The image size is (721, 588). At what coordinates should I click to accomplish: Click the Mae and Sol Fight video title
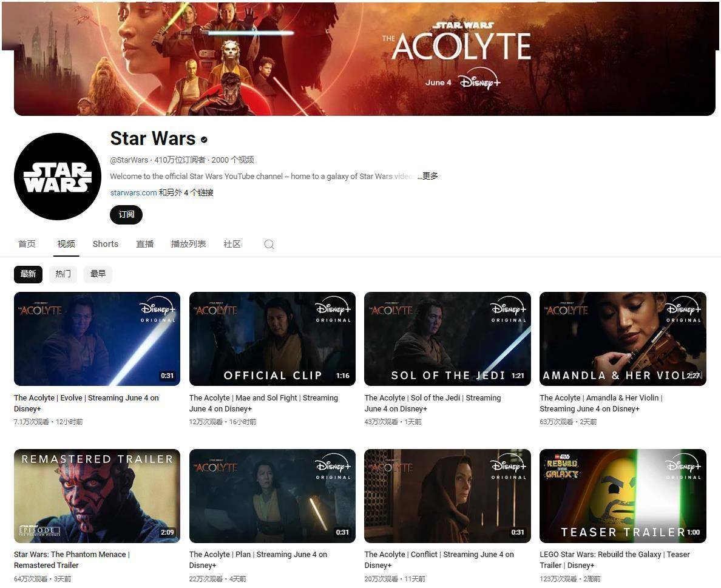click(263, 403)
